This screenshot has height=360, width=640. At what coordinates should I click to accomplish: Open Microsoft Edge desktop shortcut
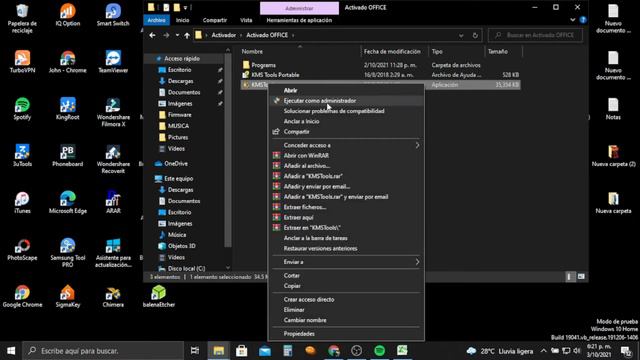tap(68, 203)
